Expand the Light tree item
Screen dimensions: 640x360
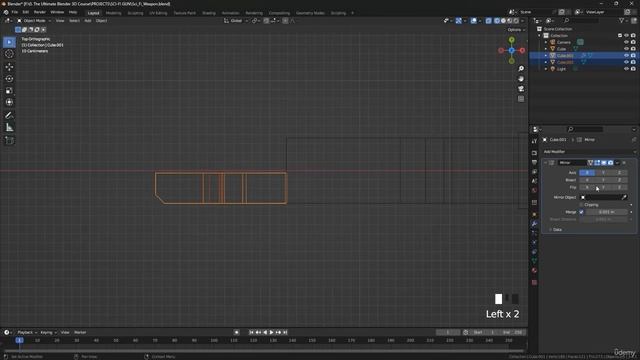click(x=546, y=69)
